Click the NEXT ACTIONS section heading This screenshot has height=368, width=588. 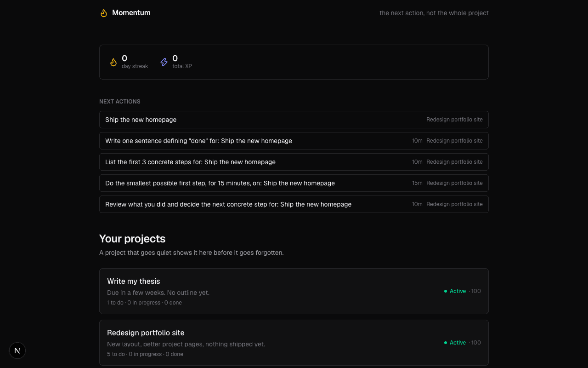pyautogui.click(x=120, y=102)
